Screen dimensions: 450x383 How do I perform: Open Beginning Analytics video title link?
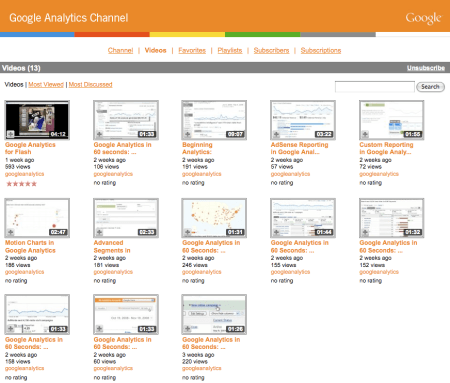tap(197, 148)
